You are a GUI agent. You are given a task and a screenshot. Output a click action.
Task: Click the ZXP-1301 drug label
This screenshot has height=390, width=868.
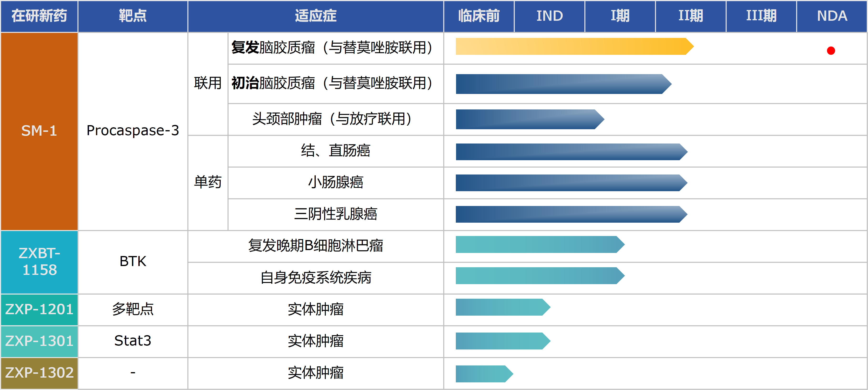click(39, 341)
